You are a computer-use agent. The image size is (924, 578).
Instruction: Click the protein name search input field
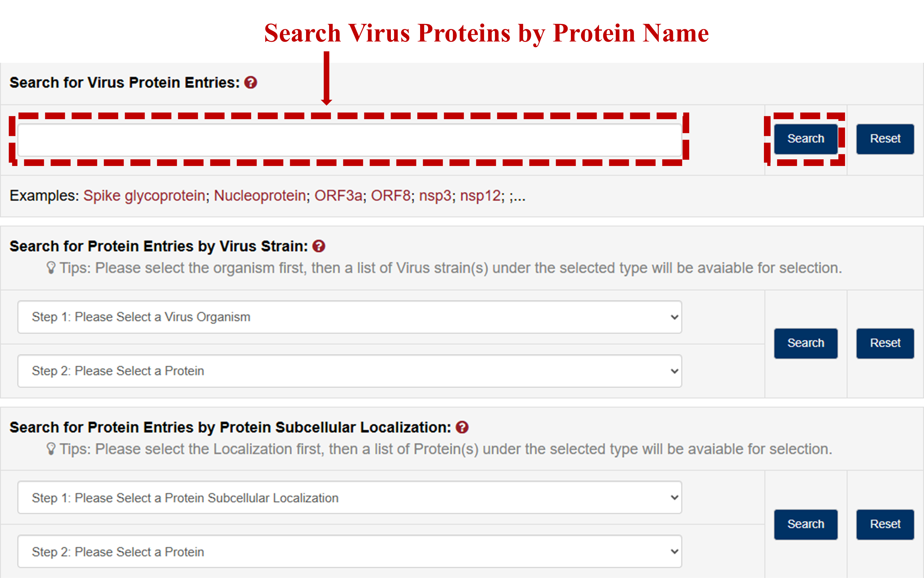349,140
